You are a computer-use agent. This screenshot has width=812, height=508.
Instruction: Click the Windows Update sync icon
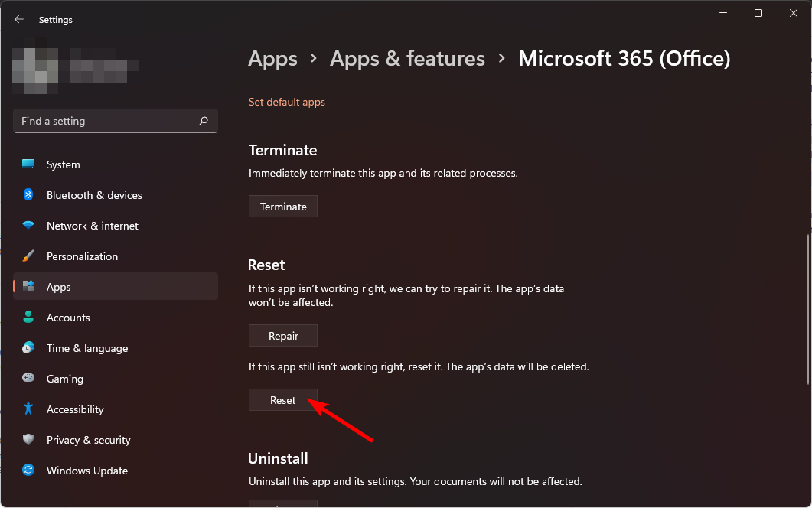tap(28, 470)
